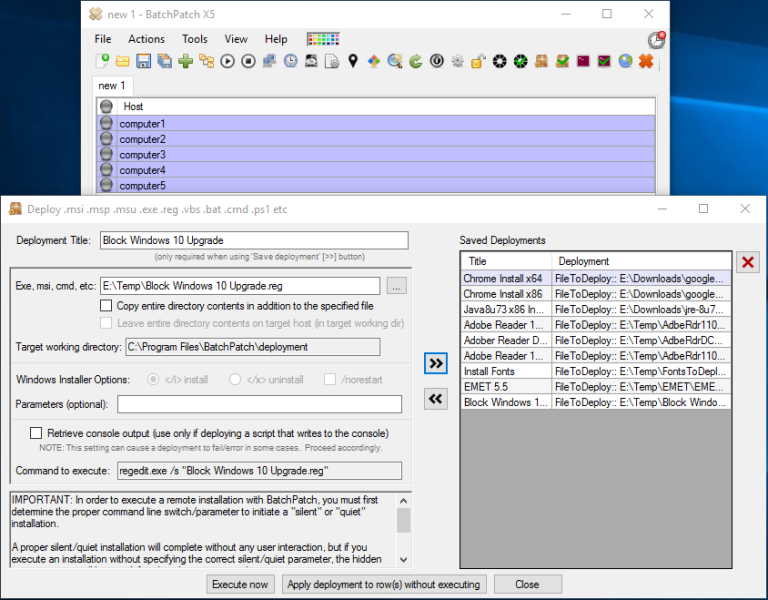Delete saved deployment with red X button
The height and width of the screenshot is (600, 768).
747,262
